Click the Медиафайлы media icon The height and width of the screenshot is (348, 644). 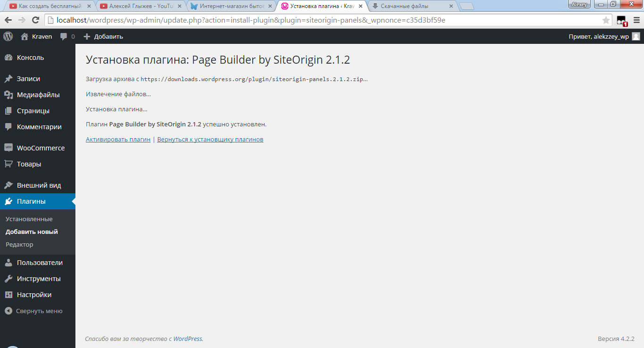8,95
